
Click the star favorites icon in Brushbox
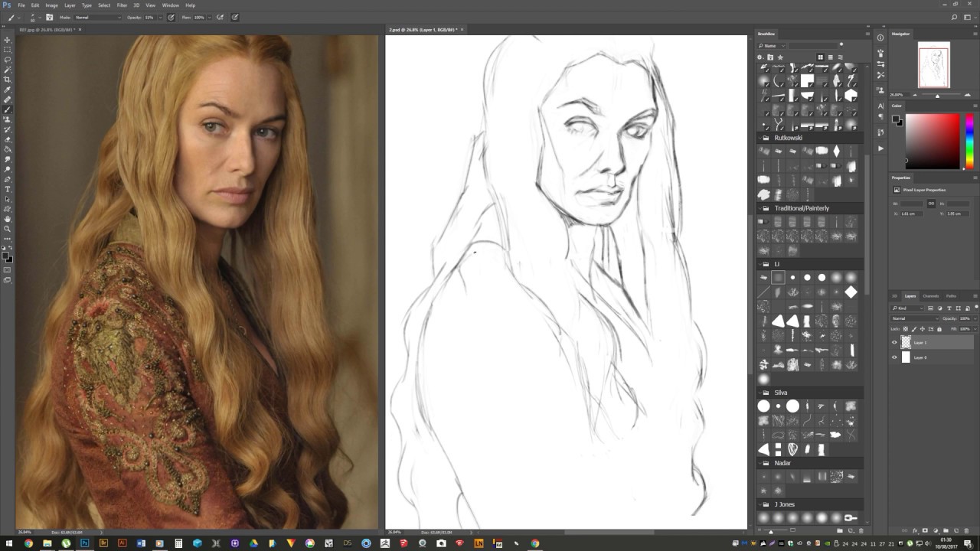[780, 57]
